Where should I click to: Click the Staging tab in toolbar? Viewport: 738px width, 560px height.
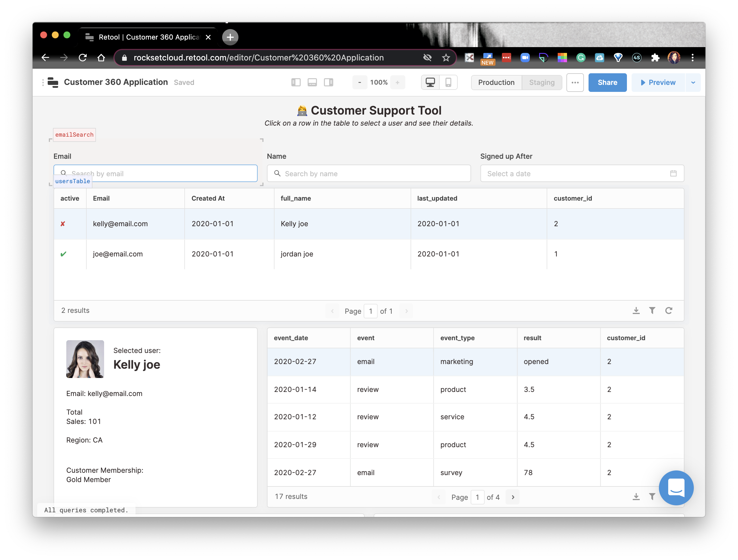click(x=542, y=82)
